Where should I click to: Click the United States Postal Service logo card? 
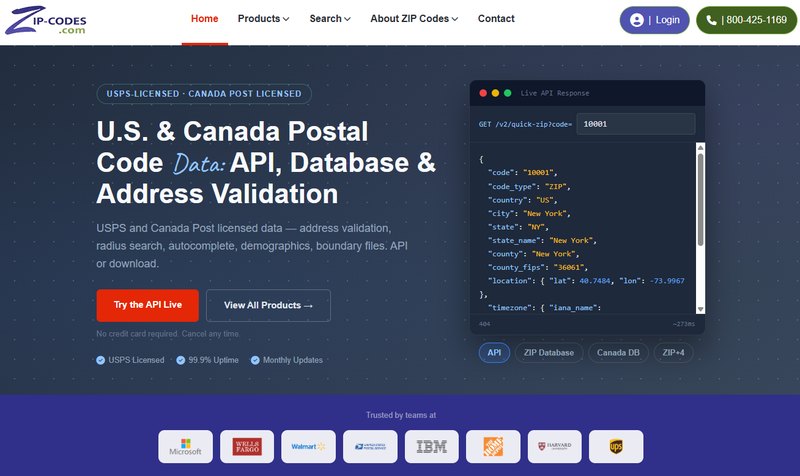[370, 446]
